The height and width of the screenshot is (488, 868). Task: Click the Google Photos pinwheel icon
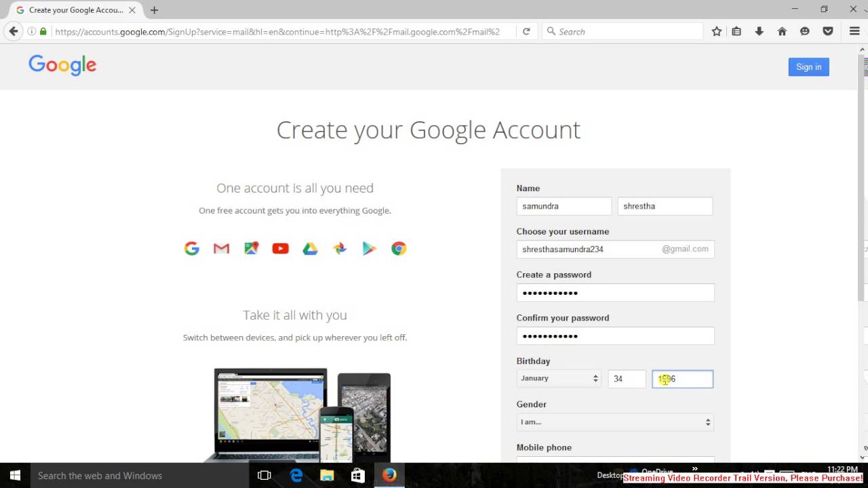340,249
